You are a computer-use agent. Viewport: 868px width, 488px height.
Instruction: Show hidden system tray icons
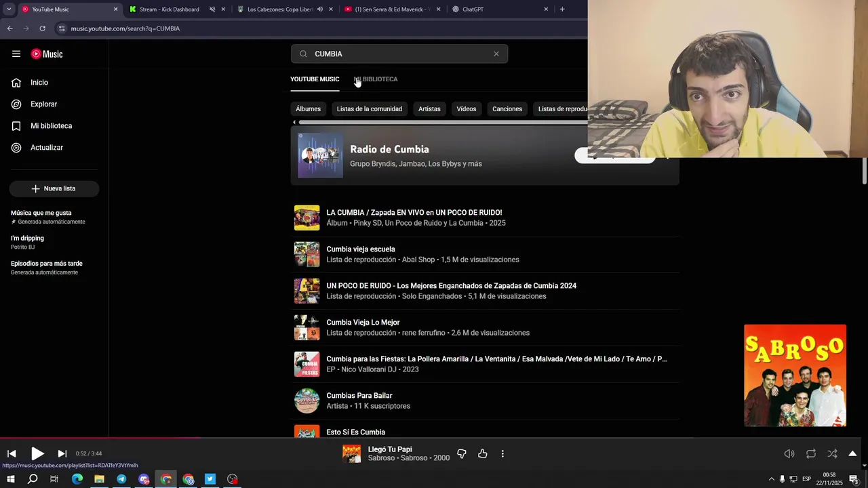pyautogui.click(x=771, y=479)
